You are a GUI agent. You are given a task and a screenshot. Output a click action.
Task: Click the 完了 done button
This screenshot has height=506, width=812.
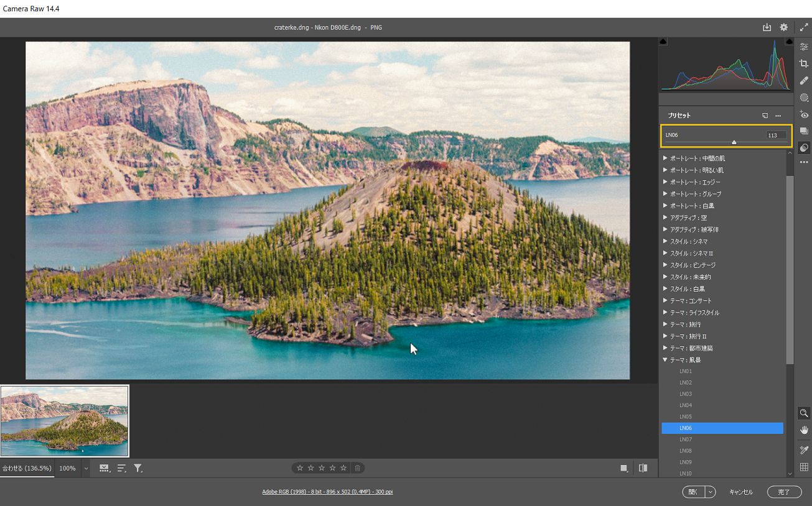(x=784, y=492)
